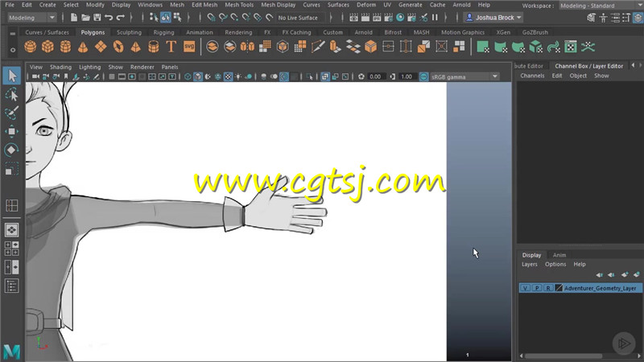The width and height of the screenshot is (644, 362).
Task: Click the color swatch of Adventurer_Geometry_Layer
Action: tap(559, 288)
